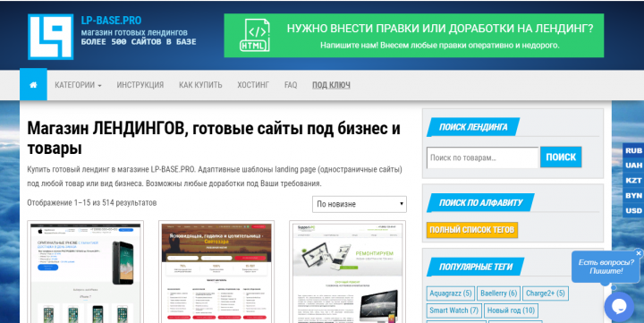Open the ПОД КЛЮЧ menu link
644x323 pixels.
[331, 85]
